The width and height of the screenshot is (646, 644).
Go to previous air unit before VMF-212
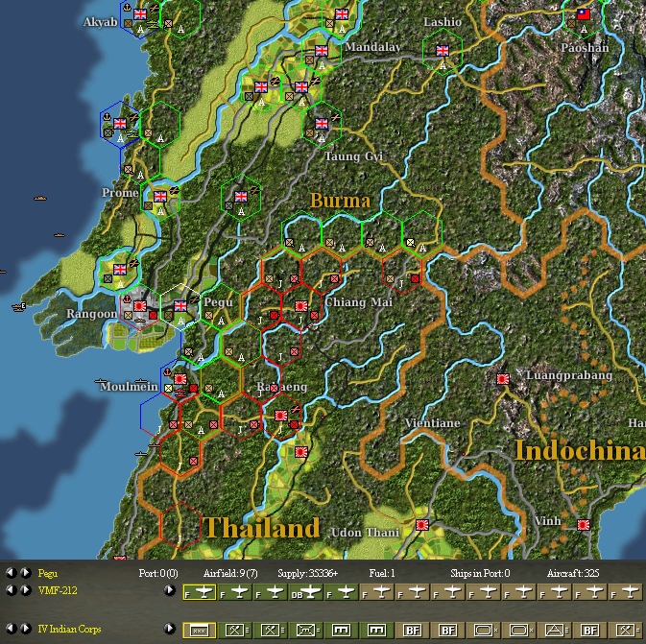(12, 590)
